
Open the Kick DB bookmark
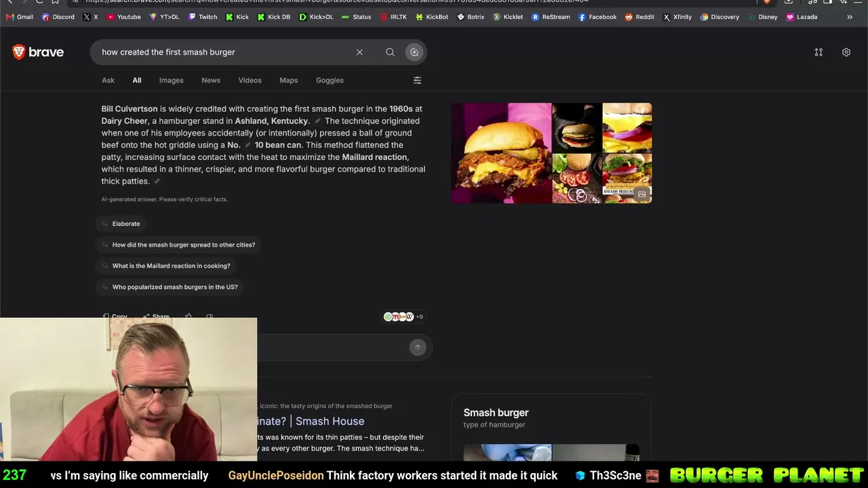coord(274,17)
